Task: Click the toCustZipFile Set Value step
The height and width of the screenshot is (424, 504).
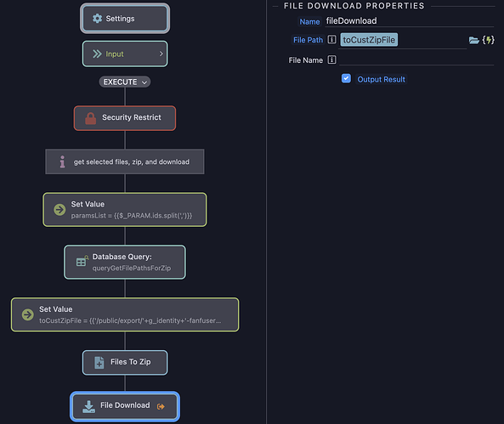Action: [125, 314]
